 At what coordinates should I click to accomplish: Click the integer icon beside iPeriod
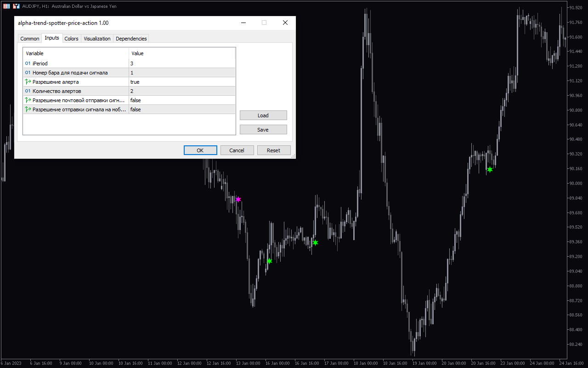pos(28,63)
